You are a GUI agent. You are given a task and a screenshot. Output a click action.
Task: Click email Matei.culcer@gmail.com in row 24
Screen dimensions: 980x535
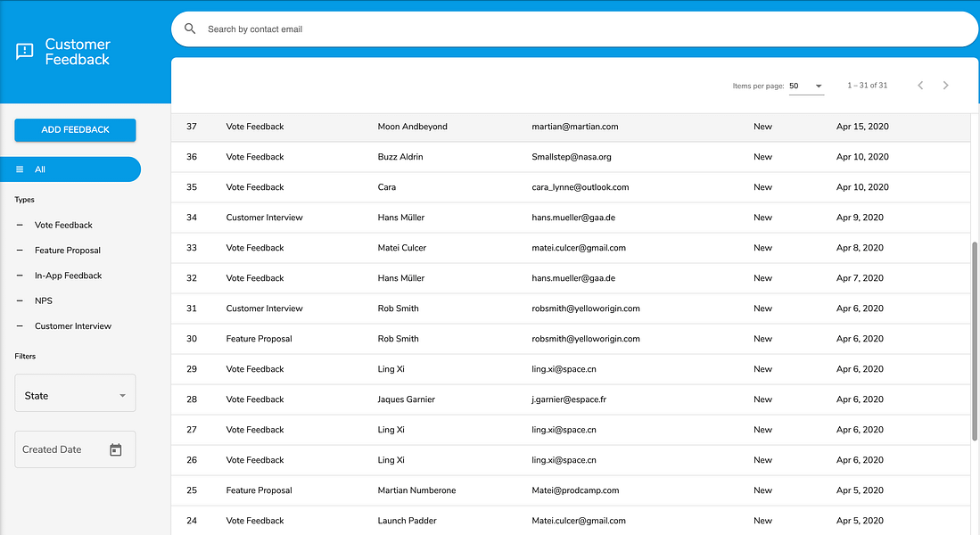tap(579, 521)
